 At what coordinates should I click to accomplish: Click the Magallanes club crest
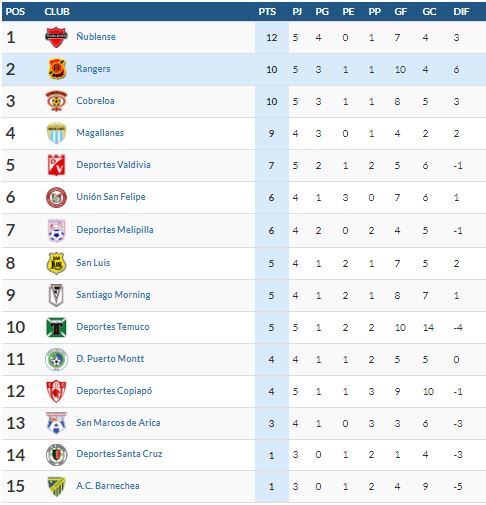click(56, 133)
